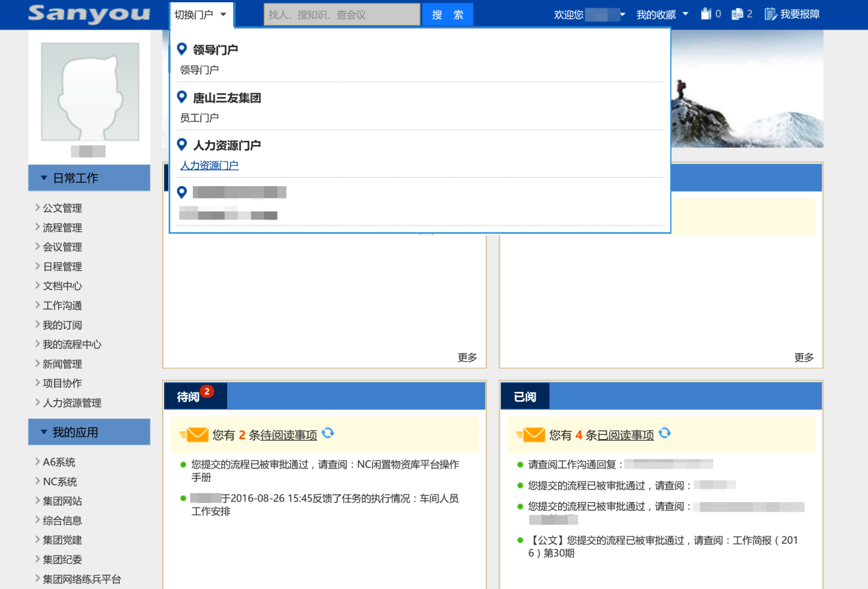The image size is (868, 589).
Task: Switch to the 已阅 tab
Action: coord(525,397)
